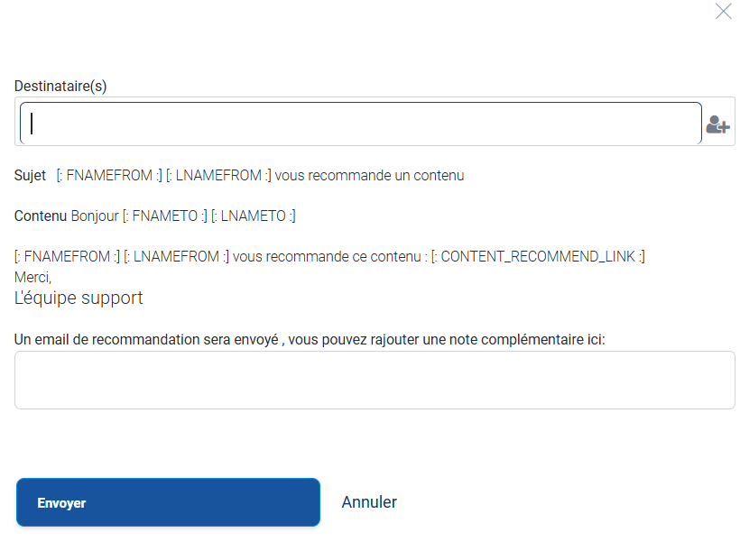The height and width of the screenshot is (560, 740).
Task: Click the CONTENT_RECOMMEND_LINK placeholder
Action: click(538, 257)
